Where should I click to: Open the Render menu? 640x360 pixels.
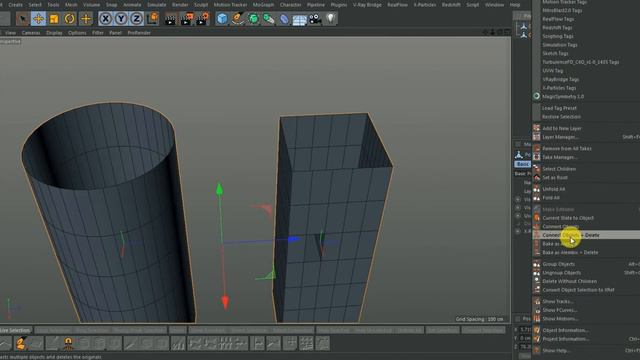click(180, 5)
